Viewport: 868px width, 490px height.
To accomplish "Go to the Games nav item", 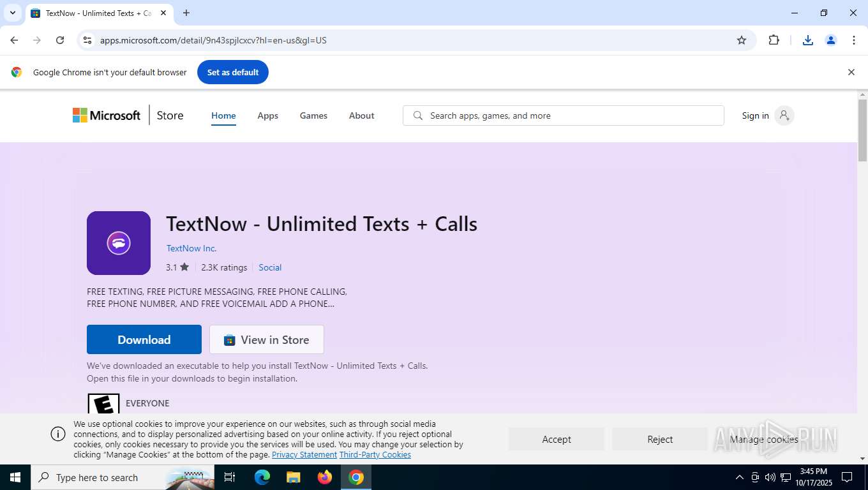I will (313, 115).
